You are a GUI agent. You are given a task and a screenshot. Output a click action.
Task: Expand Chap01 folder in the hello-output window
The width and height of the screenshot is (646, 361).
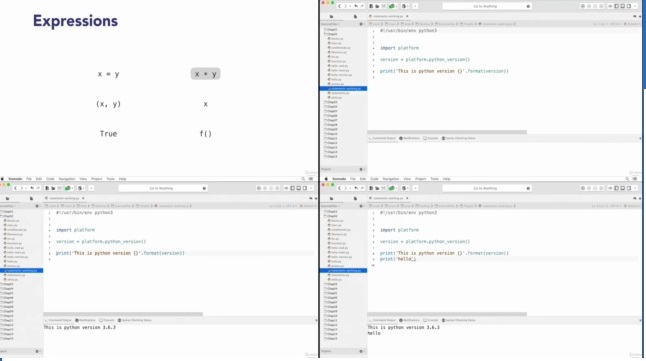pyautogui.click(x=326, y=211)
